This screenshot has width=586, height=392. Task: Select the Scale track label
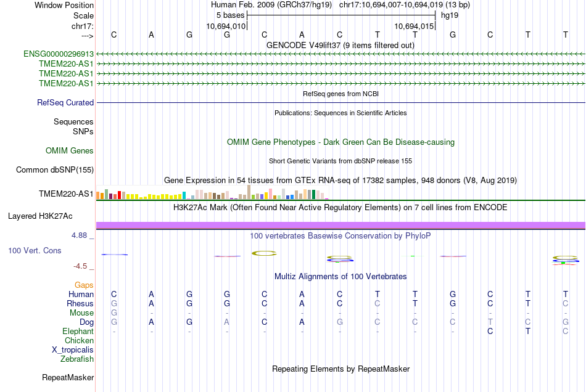[83, 15]
